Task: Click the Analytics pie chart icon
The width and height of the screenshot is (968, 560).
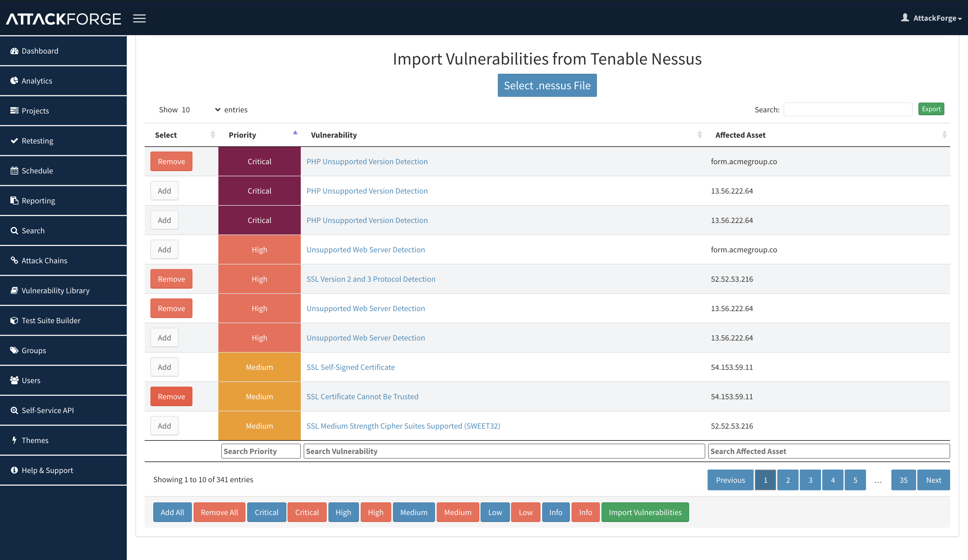Action: (14, 81)
